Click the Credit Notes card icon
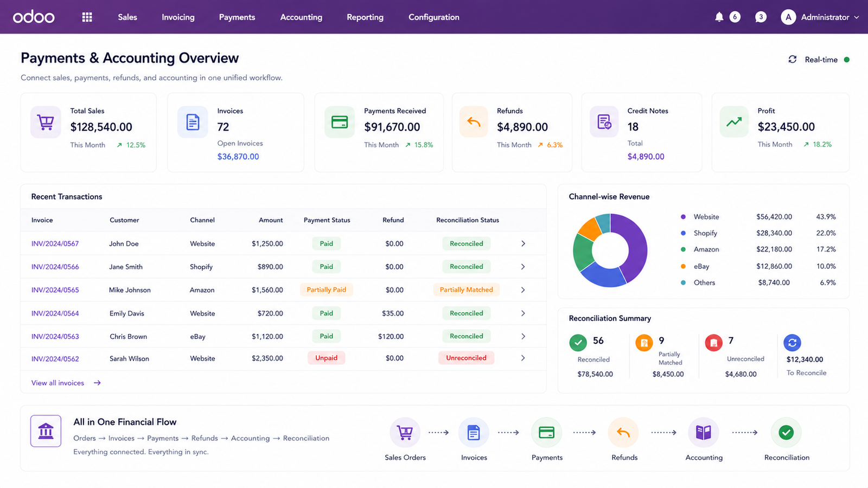 (604, 121)
